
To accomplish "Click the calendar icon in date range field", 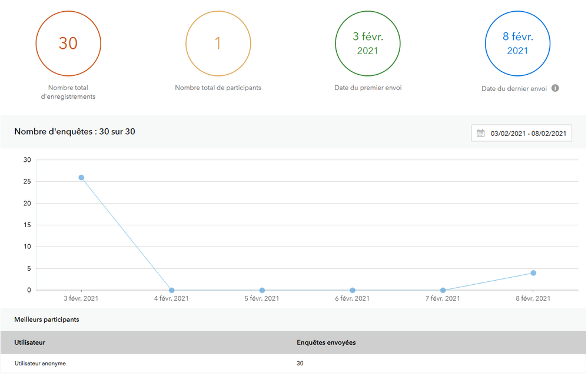I will tap(480, 133).
